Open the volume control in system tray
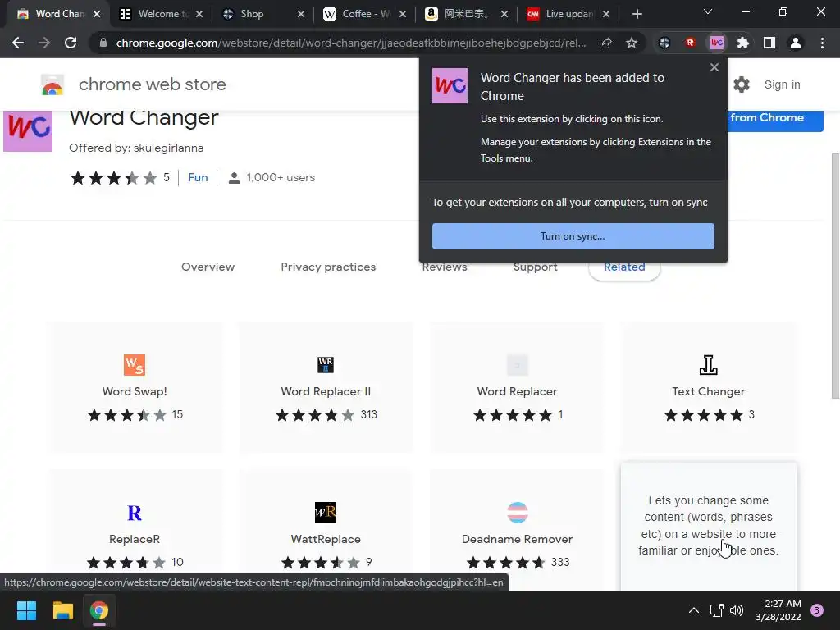 (x=737, y=610)
